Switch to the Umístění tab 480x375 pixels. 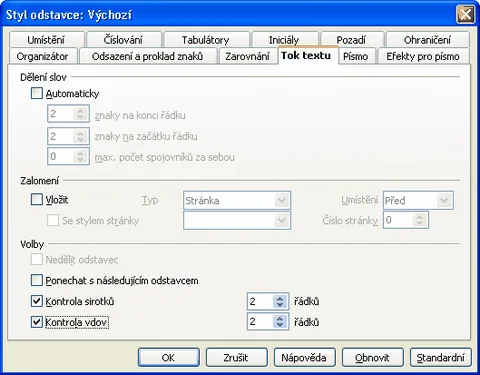[x=46, y=40]
